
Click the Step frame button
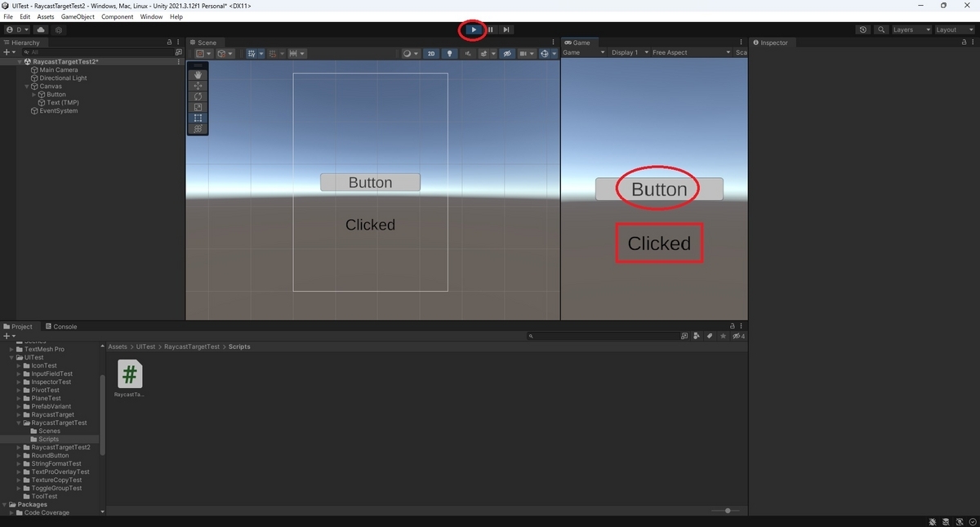tap(506, 29)
